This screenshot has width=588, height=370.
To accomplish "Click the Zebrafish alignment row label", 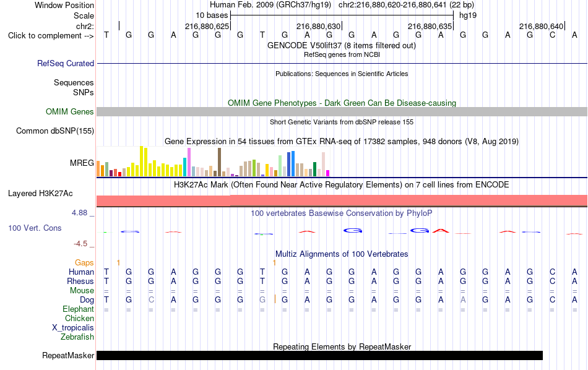I will point(77,337).
